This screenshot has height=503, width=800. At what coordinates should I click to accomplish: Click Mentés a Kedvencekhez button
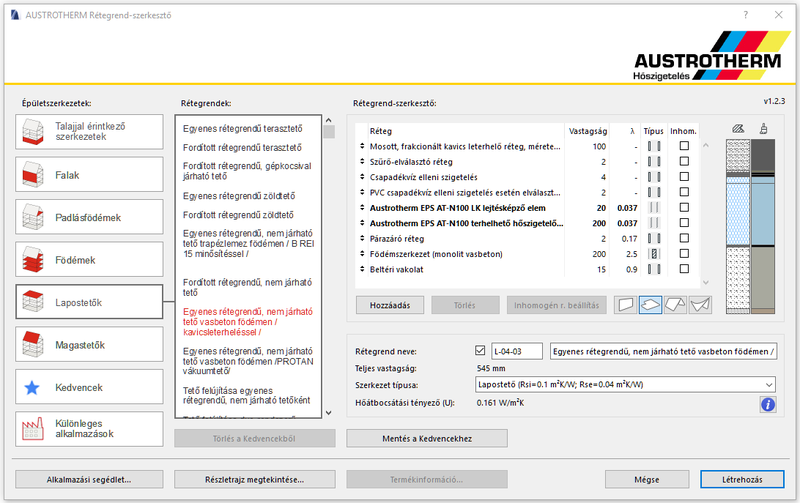(x=427, y=438)
